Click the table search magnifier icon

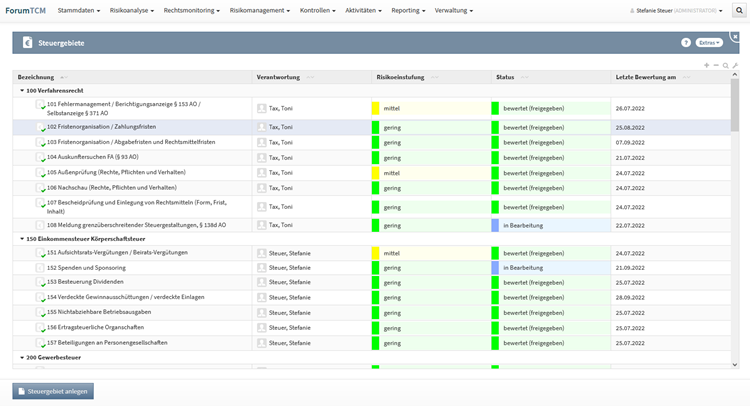(x=726, y=65)
